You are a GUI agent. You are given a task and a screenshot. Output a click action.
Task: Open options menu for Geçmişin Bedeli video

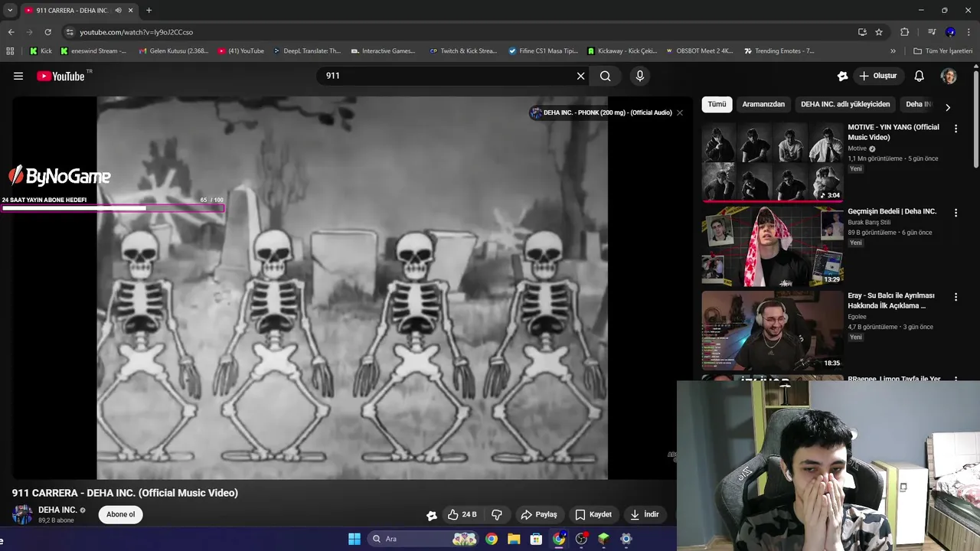(955, 212)
